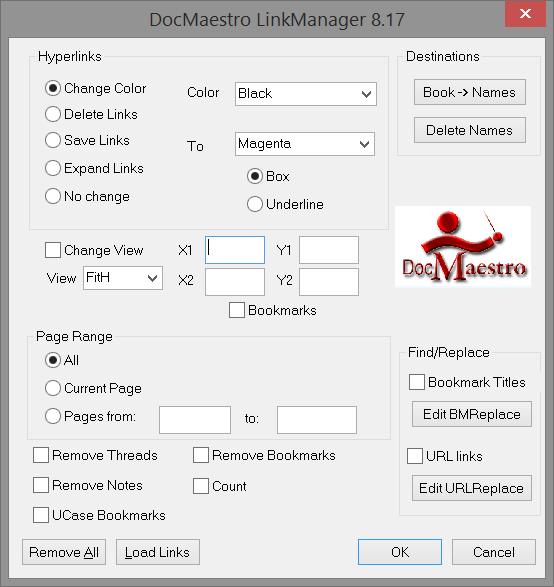Click the Delete Names button
This screenshot has width=554, height=587.
[x=470, y=130]
